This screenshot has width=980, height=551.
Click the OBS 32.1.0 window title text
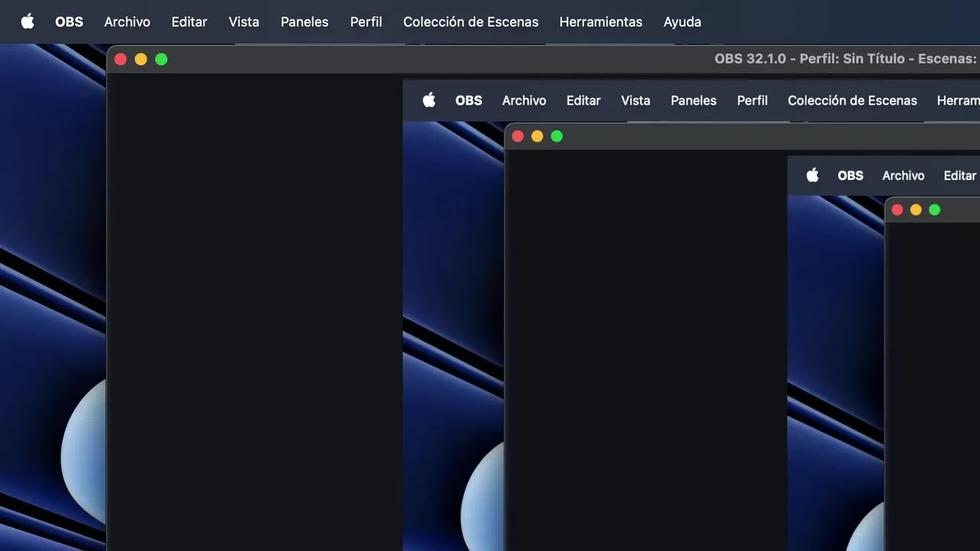pyautogui.click(x=847, y=59)
